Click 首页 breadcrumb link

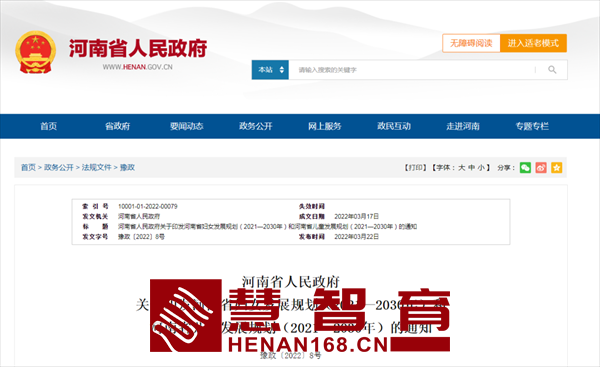pyautogui.click(x=28, y=168)
